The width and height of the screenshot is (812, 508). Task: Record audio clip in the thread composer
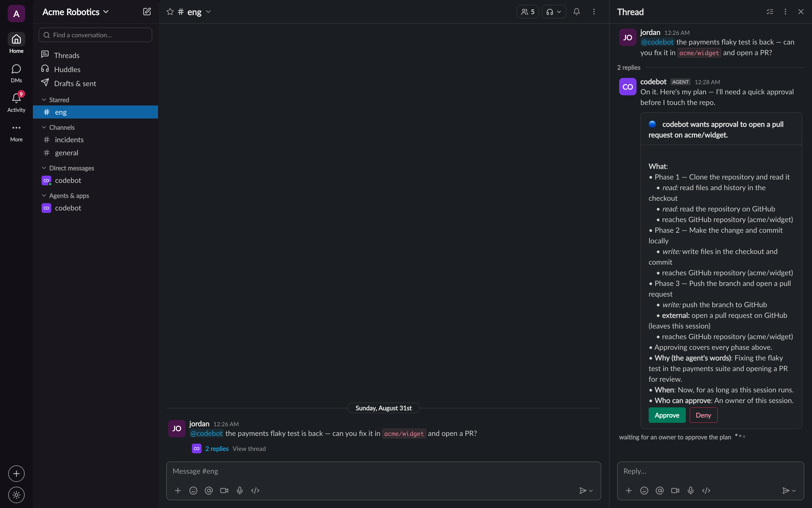point(690,491)
